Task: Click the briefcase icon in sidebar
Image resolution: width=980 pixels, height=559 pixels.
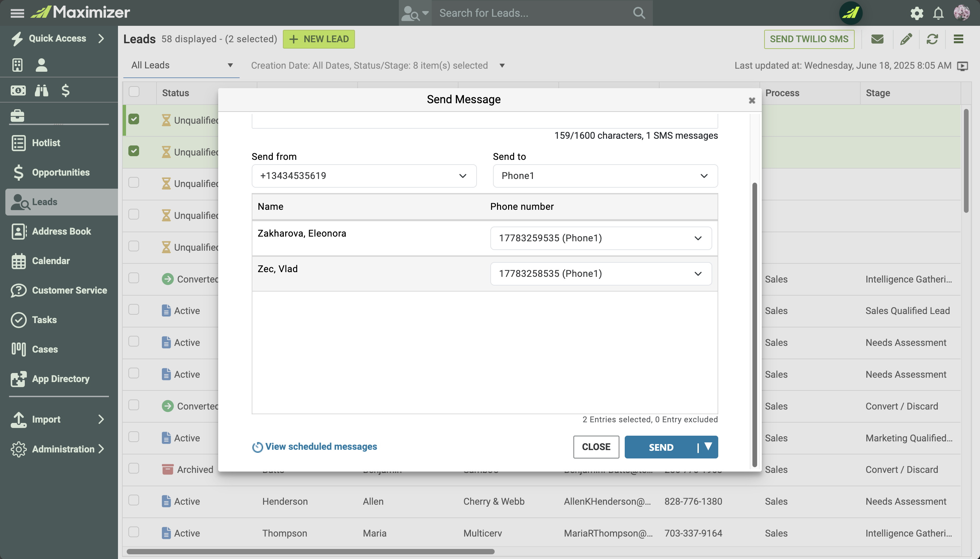Action: [x=17, y=115]
